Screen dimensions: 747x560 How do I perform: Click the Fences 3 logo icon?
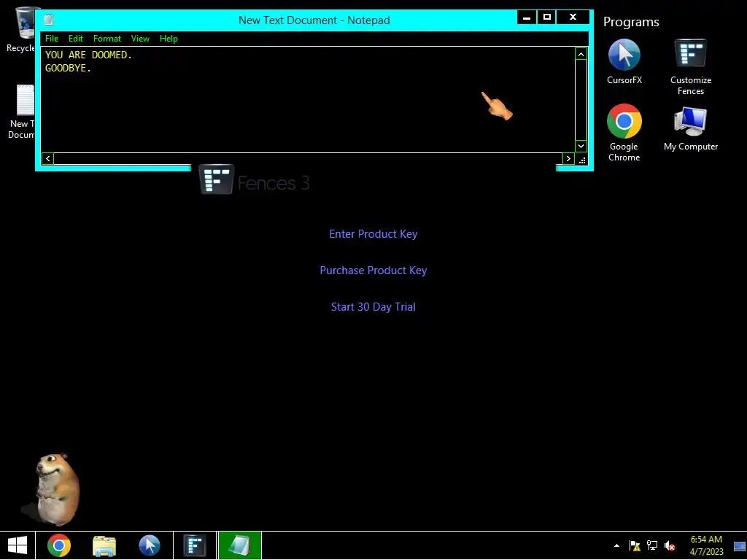pyautogui.click(x=216, y=179)
